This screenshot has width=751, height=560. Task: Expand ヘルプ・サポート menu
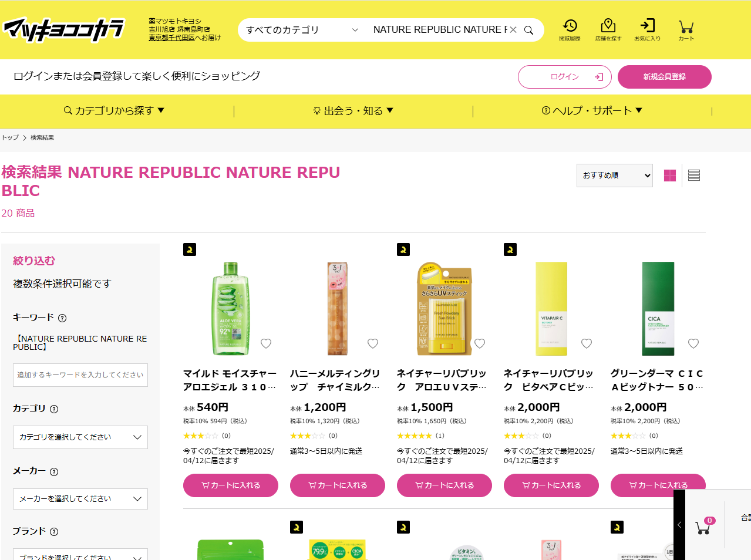pyautogui.click(x=592, y=110)
